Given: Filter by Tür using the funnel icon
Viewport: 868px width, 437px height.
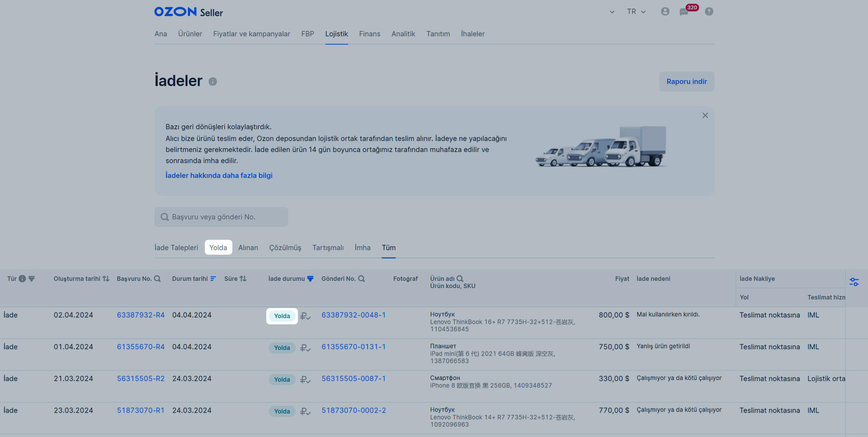Looking at the screenshot, I should click(x=32, y=279).
